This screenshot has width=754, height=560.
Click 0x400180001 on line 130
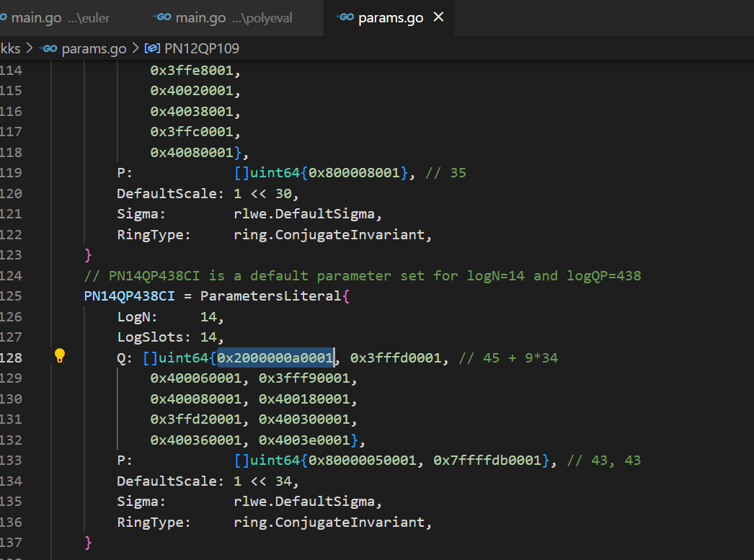coord(304,399)
